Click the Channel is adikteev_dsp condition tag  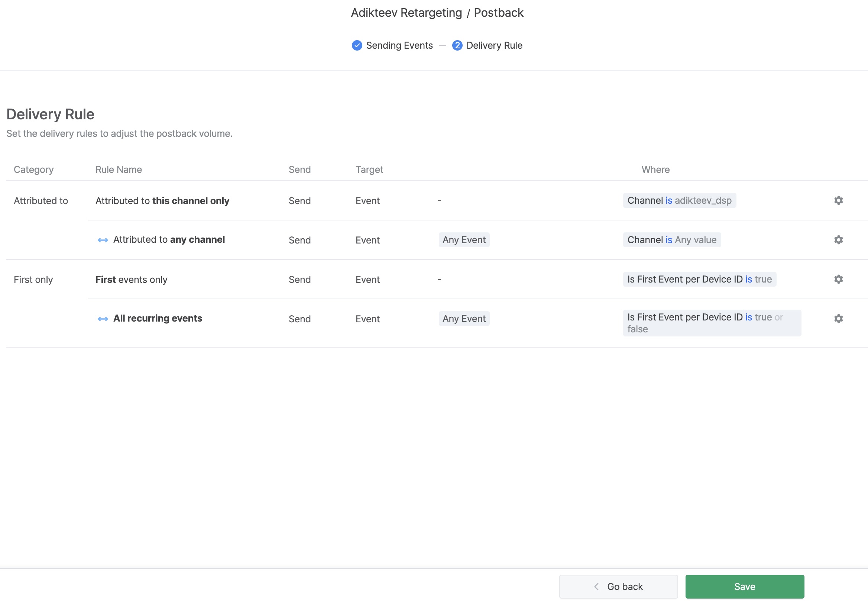click(679, 200)
